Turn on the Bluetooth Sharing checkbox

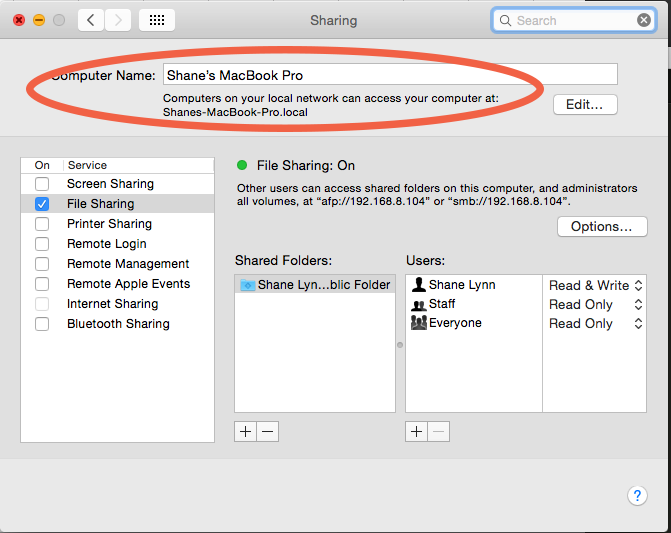42,324
